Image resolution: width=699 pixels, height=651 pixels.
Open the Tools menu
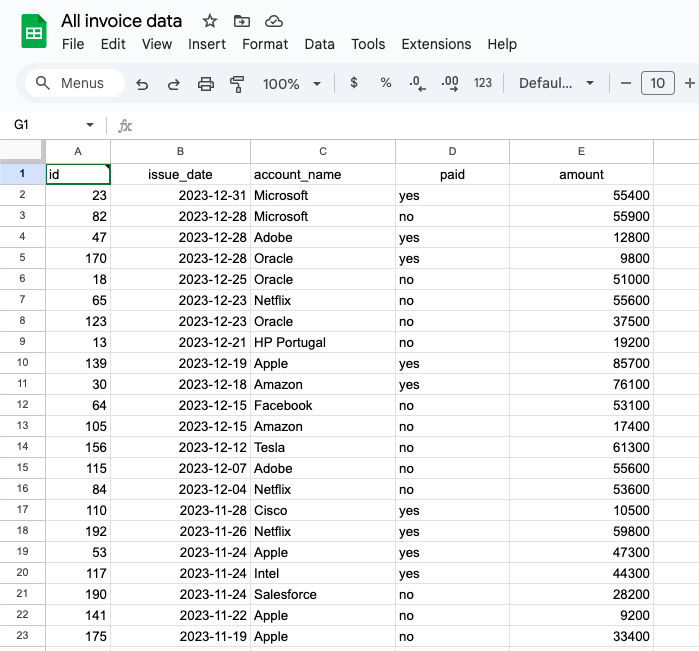pos(368,44)
